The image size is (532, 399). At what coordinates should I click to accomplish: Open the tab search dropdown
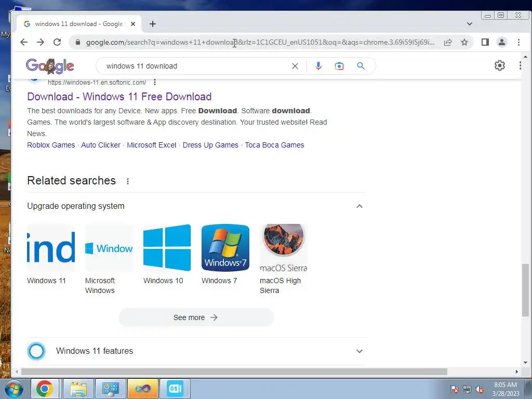[x=470, y=24]
